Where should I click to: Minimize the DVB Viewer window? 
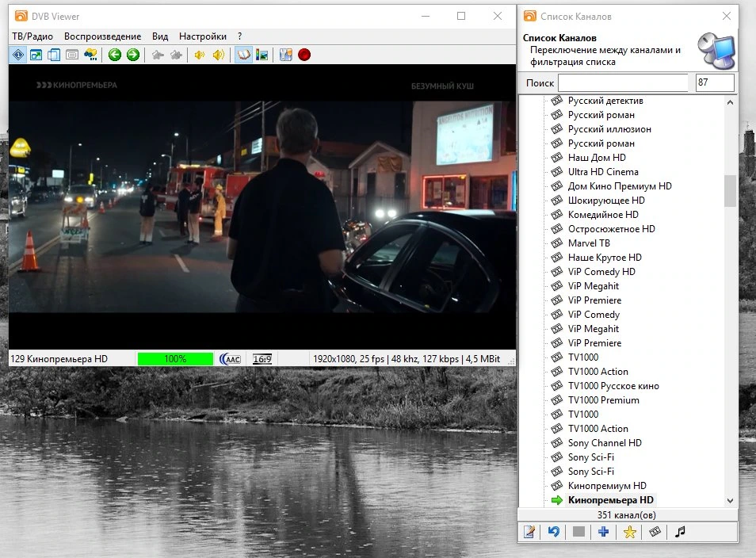pyautogui.click(x=426, y=16)
